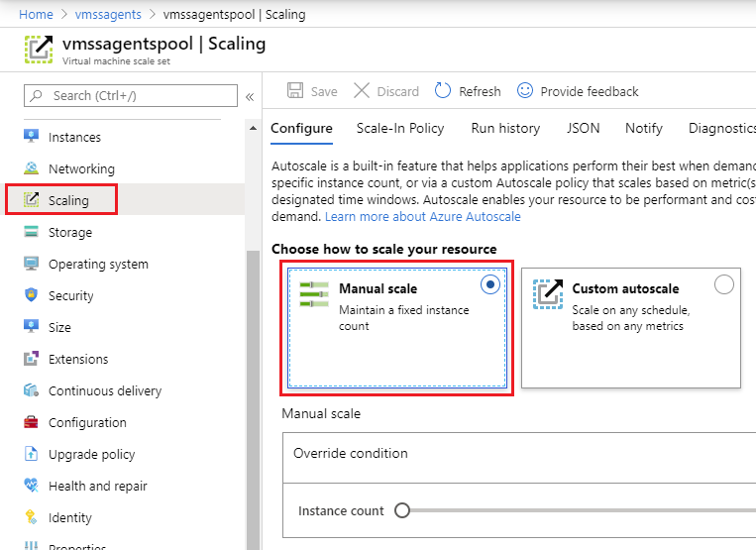Image resolution: width=756 pixels, height=550 pixels.
Task: Select the Custom autoscale radio button
Action: (724, 284)
